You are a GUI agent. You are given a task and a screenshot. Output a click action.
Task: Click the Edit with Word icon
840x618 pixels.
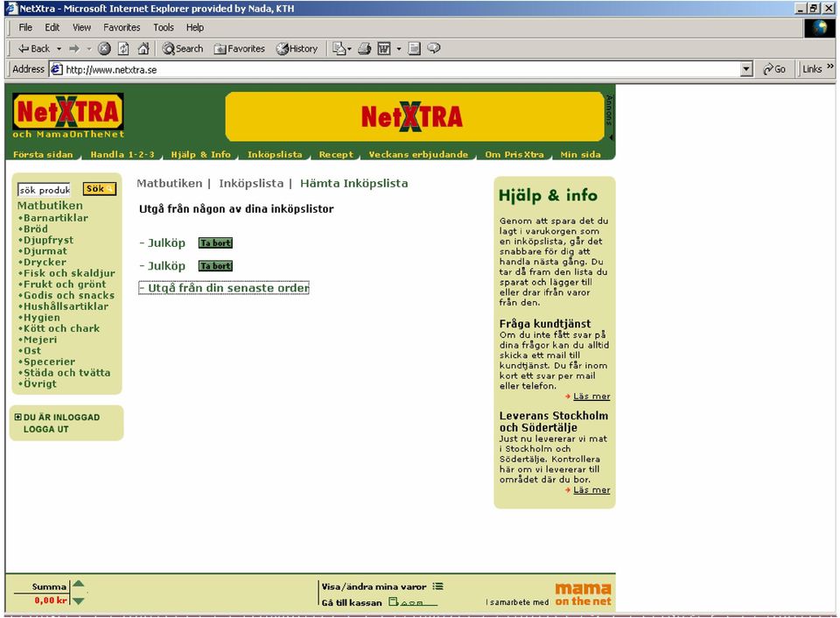[x=384, y=49]
